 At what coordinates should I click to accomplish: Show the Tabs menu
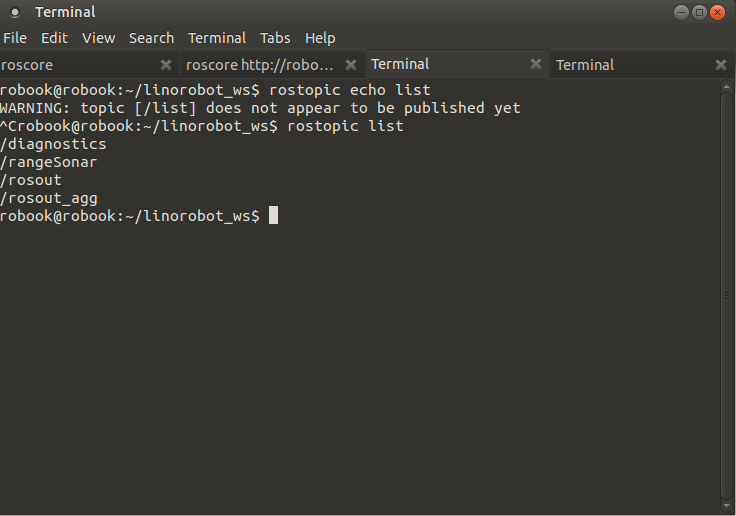click(x=275, y=38)
